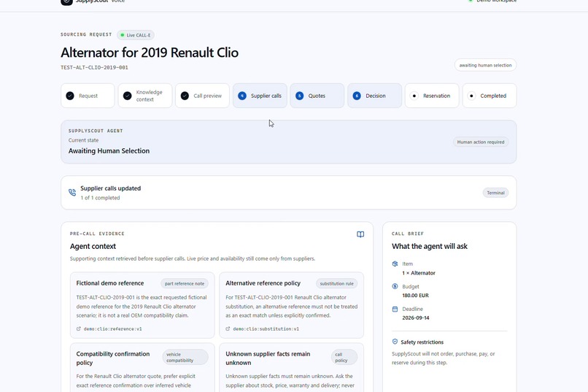Click the 1 of 1 completed text
Screen dimensions: 588x392
click(x=100, y=198)
